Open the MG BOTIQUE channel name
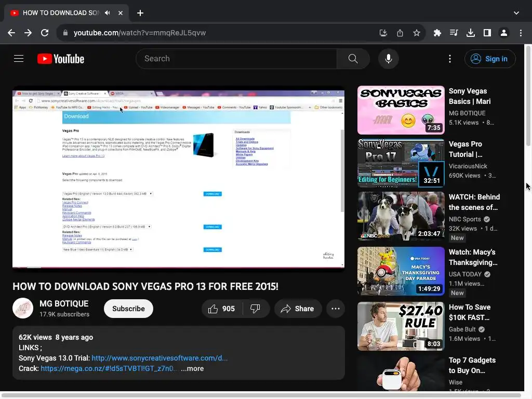532x399 pixels. pyautogui.click(x=64, y=303)
